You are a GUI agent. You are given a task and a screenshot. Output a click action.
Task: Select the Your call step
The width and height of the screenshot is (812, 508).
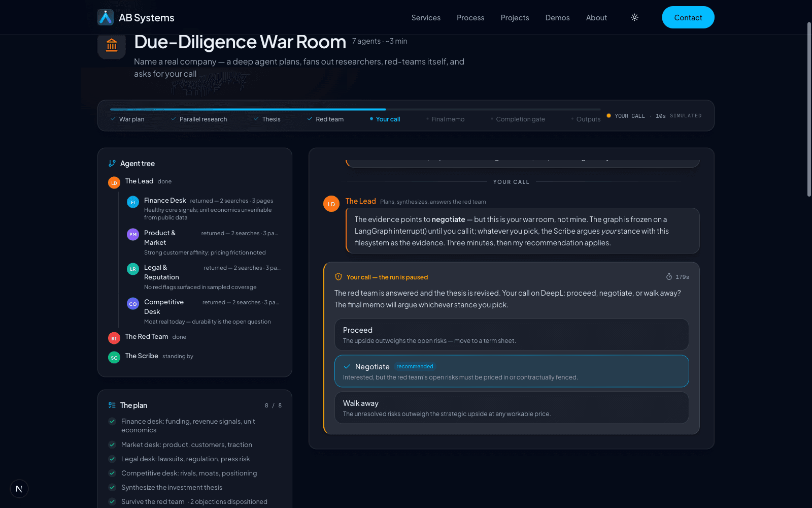point(385,119)
